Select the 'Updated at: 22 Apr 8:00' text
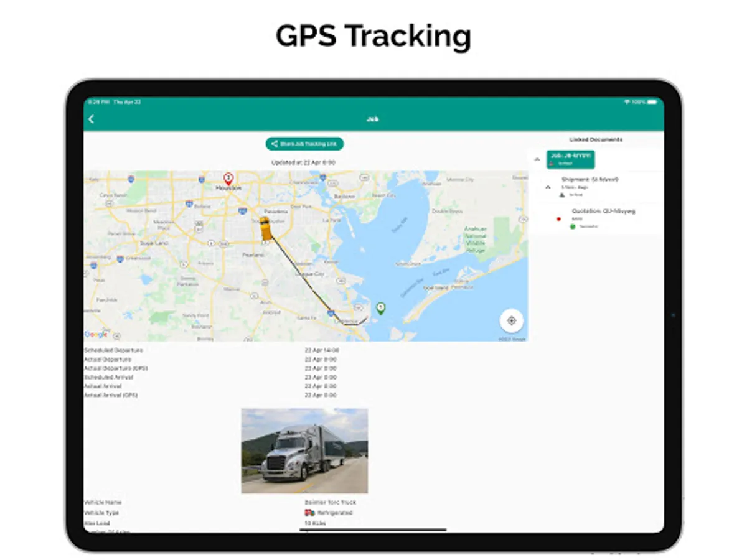Screen dimensions: 747x560 tap(304, 162)
